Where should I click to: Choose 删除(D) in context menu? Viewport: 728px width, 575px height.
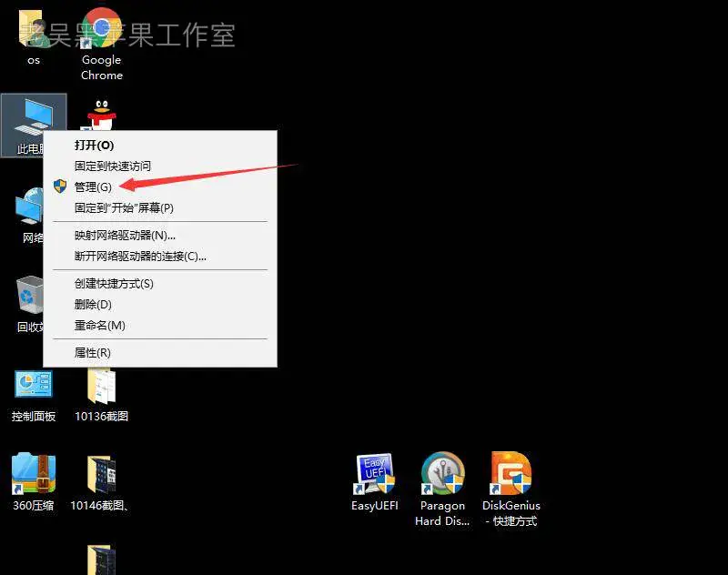(160, 305)
